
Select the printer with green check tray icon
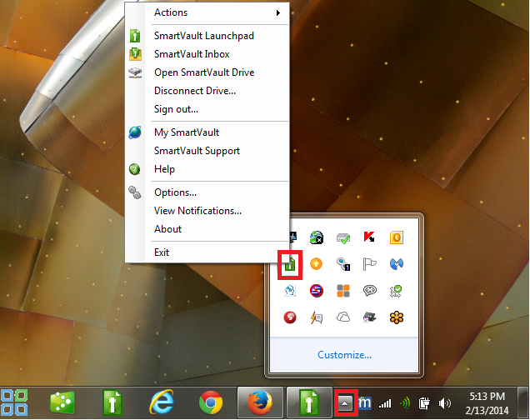pos(343,237)
